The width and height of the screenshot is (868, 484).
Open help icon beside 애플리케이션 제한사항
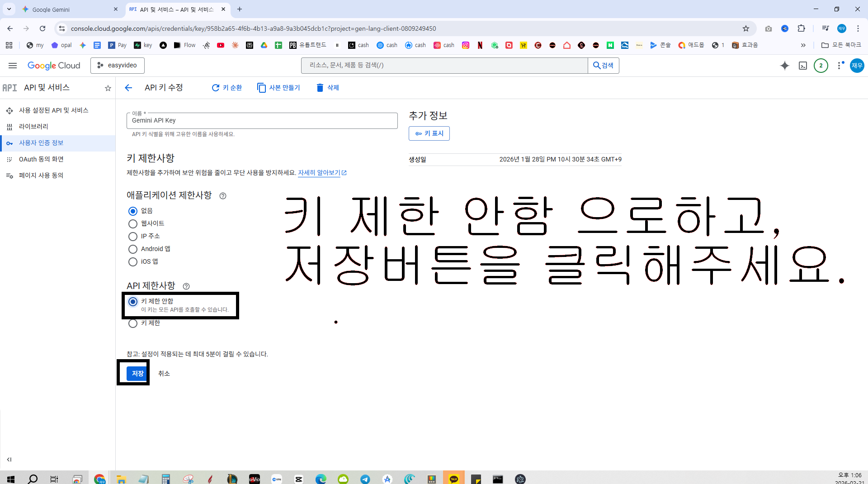point(223,196)
